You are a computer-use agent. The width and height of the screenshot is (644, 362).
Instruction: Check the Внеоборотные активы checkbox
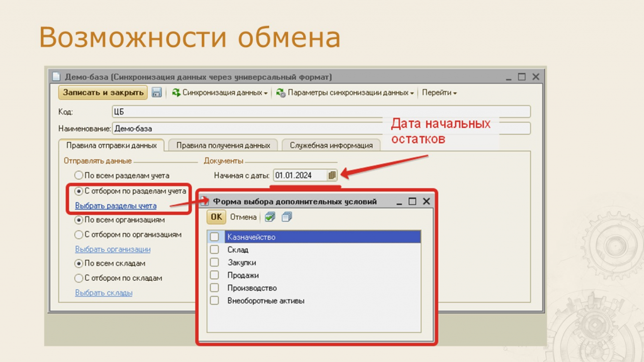(x=214, y=300)
